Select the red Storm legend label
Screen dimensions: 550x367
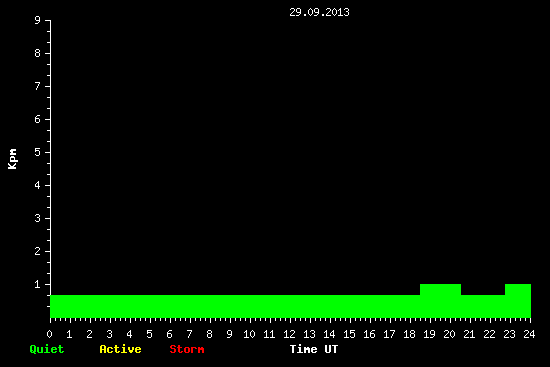pyautogui.click(x=187, y=349)
